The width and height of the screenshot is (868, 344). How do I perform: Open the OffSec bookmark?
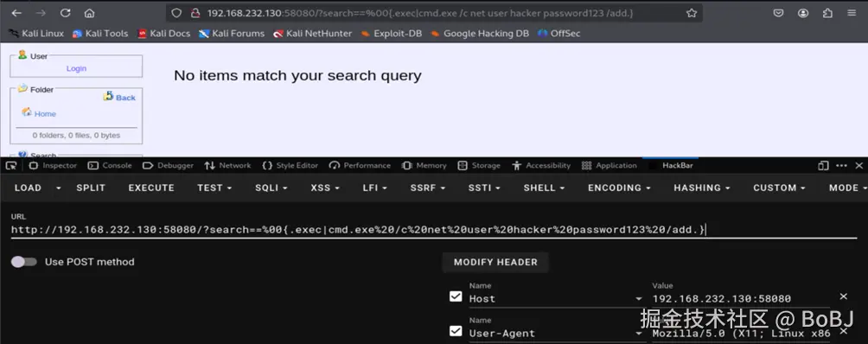559,33
